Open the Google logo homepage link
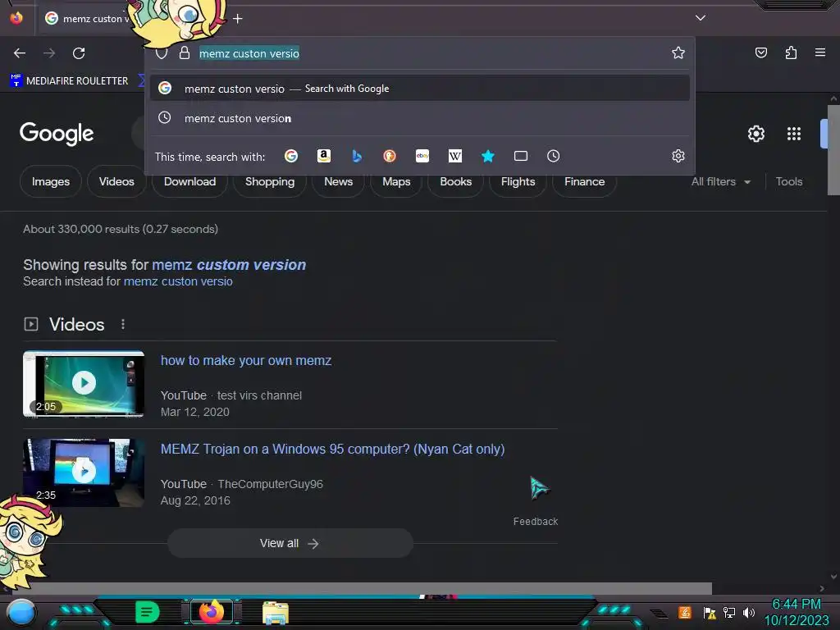840x630 pixels. click(57, 134)
